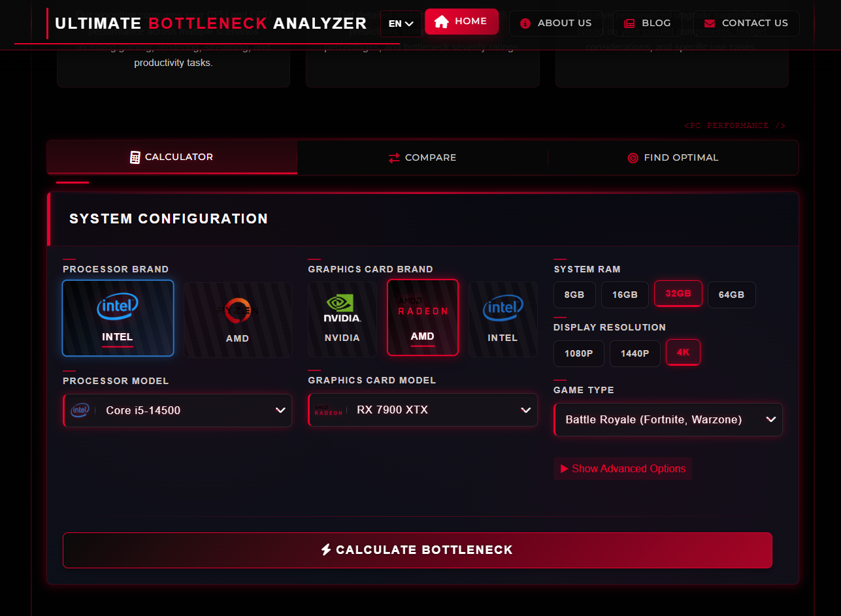Open the RX 7900 XTX graphics model dropdown
841x616 pixels.
[423, 410]
